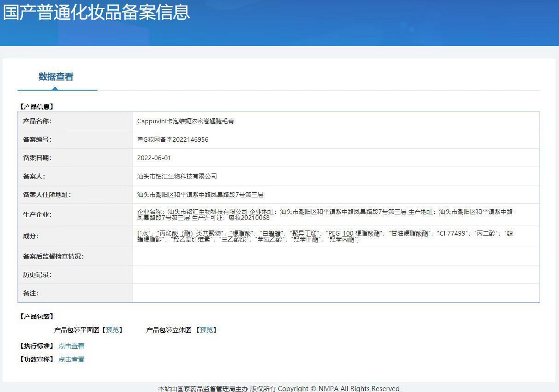
Task: Click the 产品名称 row label
Action: tap(37, 121)
